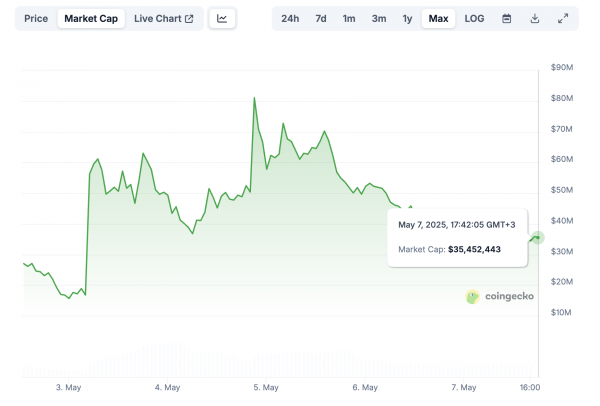Screen dimensions: 600x406
Task: Click the 16:00 x-axis label
Action: (x=530, y=387)
